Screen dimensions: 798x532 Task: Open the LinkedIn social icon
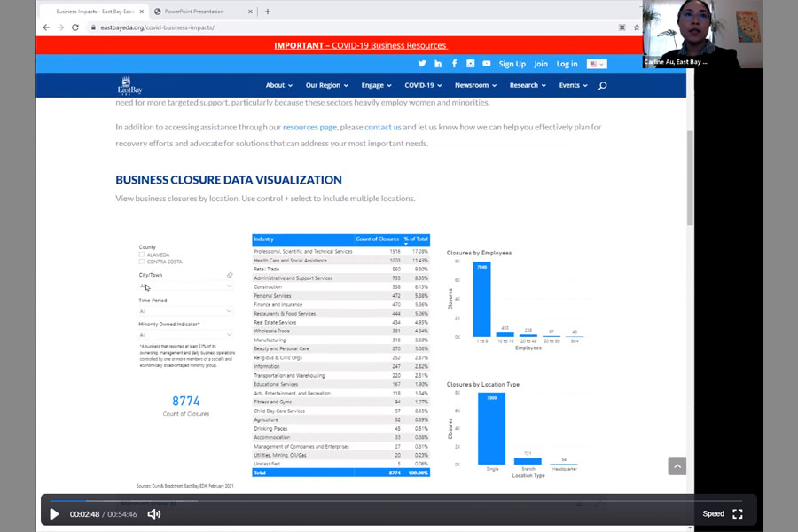coord(438,64)
